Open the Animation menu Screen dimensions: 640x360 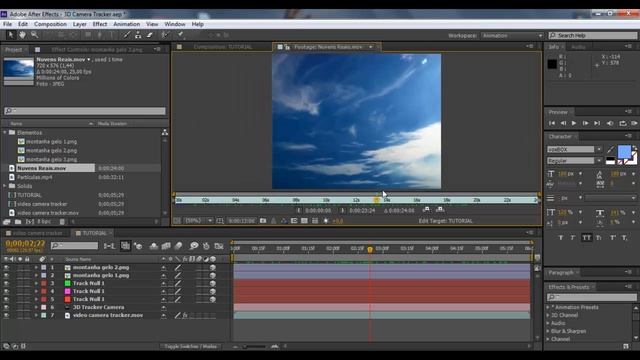coord(127,24)
